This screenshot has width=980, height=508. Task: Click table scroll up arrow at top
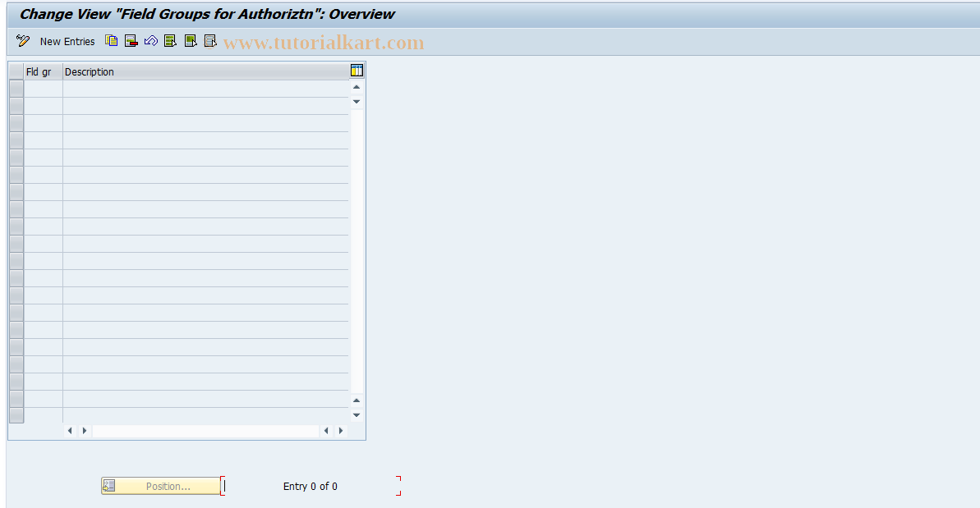click(x=357, y=87)
